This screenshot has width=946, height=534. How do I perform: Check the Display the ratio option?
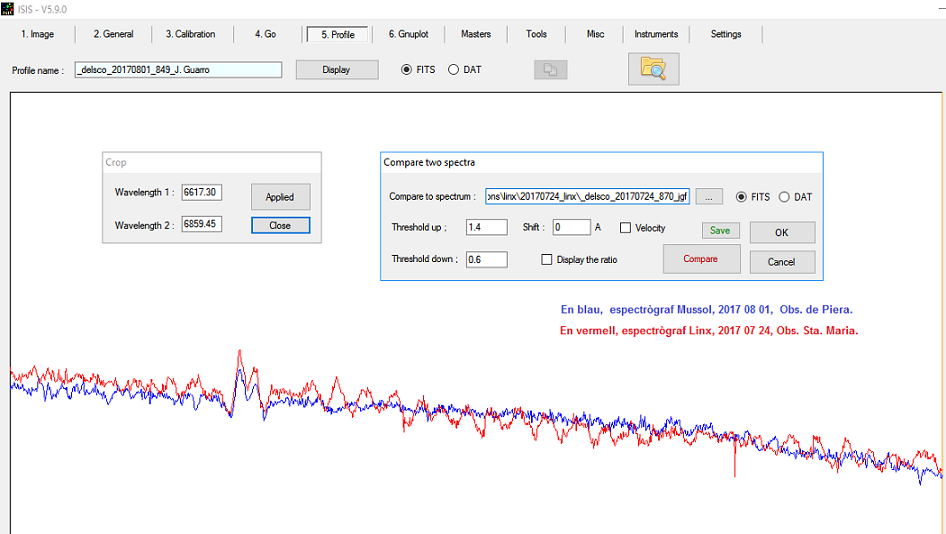[x=547, y=260]
